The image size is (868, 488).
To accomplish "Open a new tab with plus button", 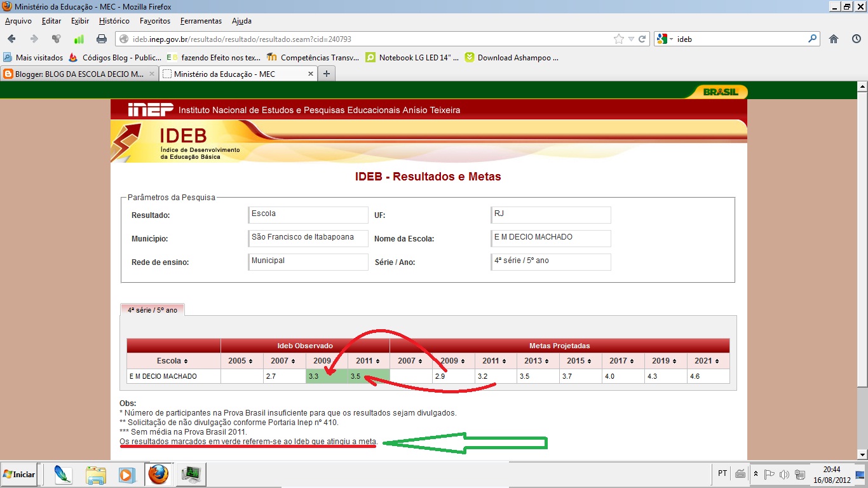I will 327,74.
